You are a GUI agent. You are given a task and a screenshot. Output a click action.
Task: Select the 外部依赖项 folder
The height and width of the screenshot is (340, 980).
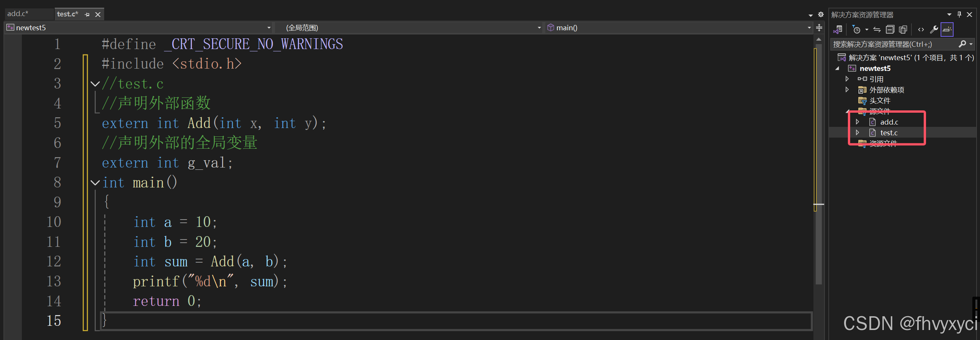887,90
